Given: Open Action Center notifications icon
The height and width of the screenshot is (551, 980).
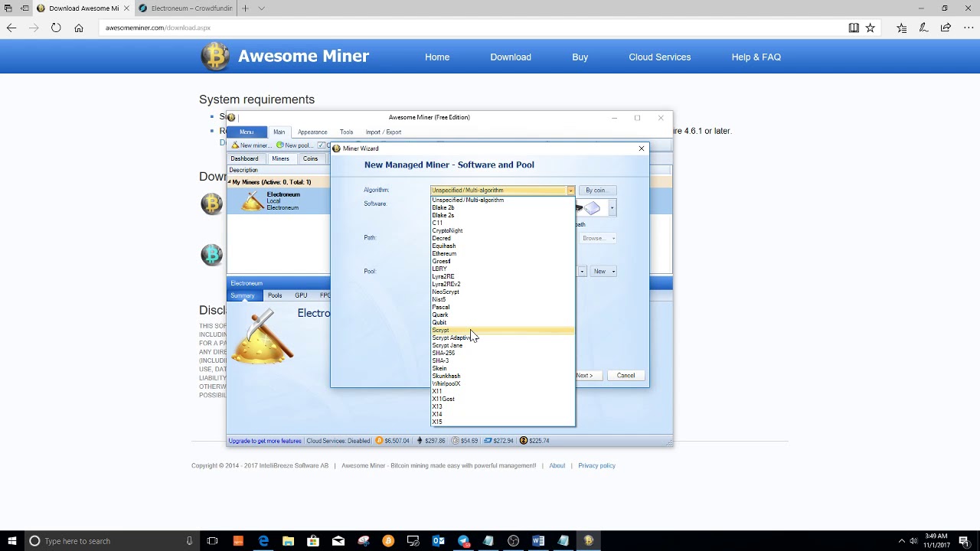Looking at the screenshot, I should [x=964, y=541].
